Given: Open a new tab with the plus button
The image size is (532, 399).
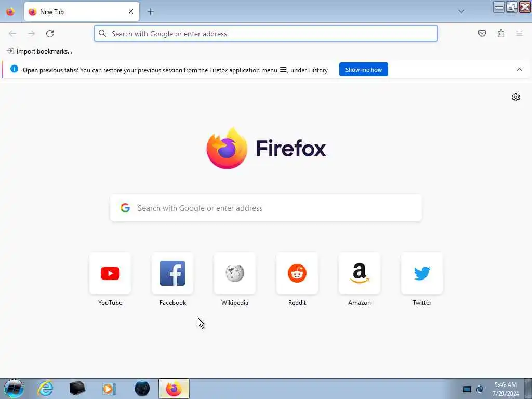Looking at the screenshot, I should click(150, 12).
